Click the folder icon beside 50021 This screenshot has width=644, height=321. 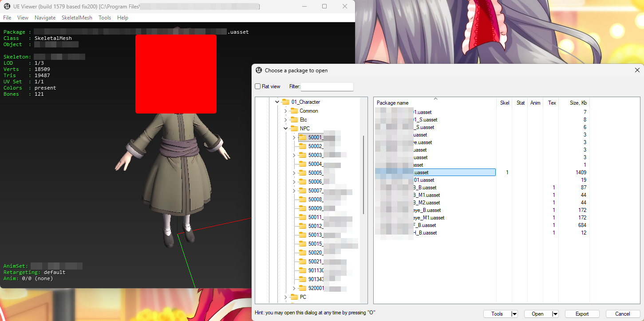(302, 261)
